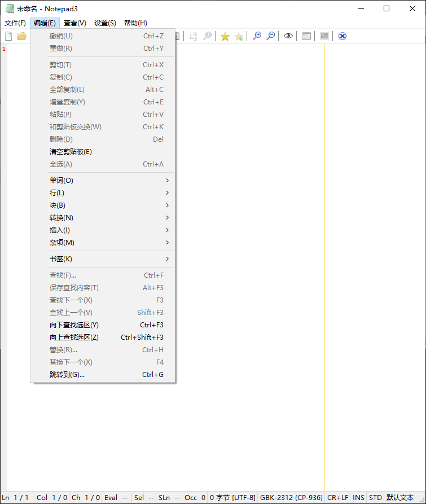This screenshot has height=504, width=426.
Task: Click the grayed find selection magnifier icon
Action: 208,36
